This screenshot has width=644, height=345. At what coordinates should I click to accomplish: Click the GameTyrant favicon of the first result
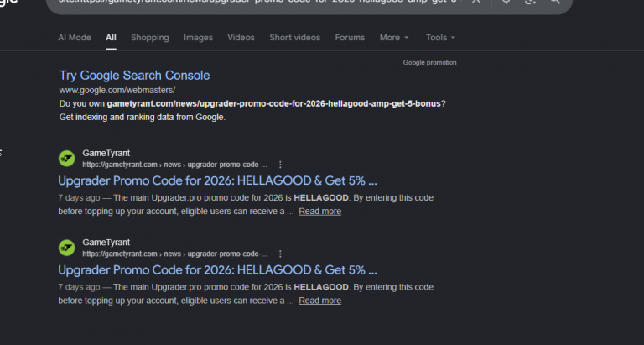66,159
